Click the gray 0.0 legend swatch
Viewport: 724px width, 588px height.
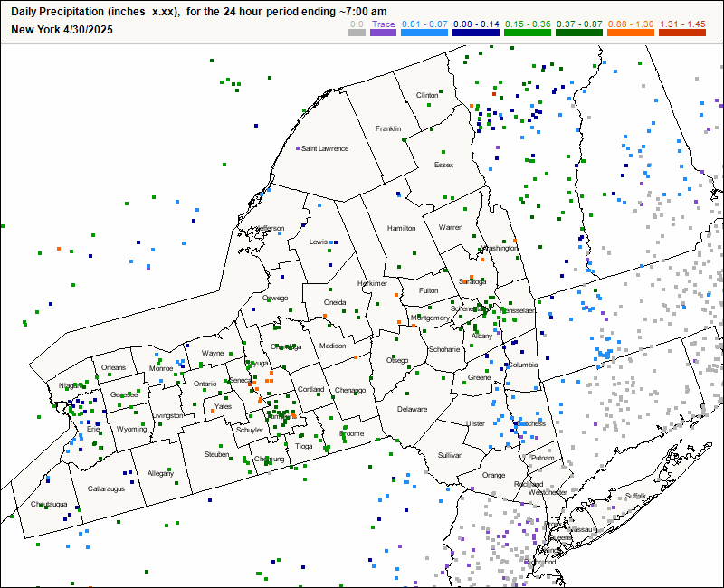click(x=357, y=33)
